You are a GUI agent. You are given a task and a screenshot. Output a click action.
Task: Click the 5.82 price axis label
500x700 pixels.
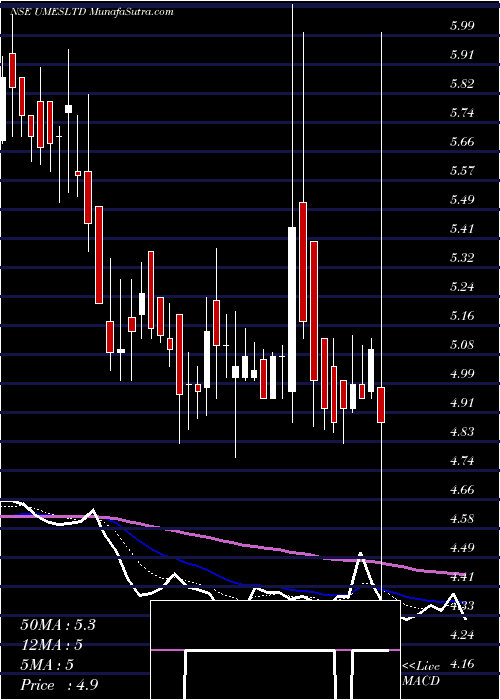tap(462, 84)
